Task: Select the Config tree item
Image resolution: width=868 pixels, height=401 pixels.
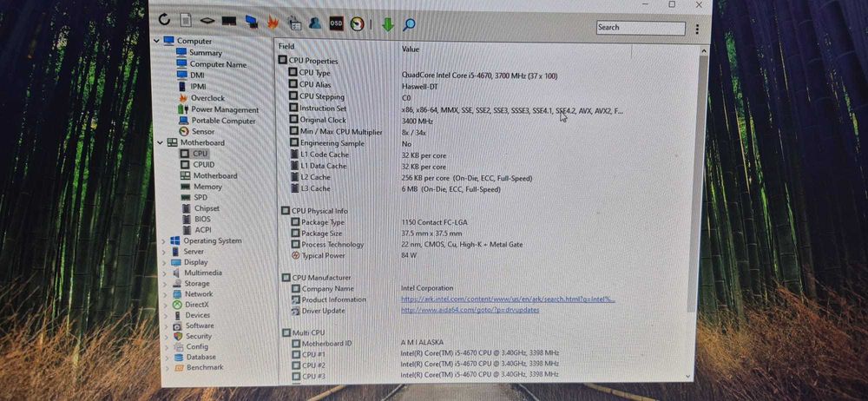Action: coord(197,346)
